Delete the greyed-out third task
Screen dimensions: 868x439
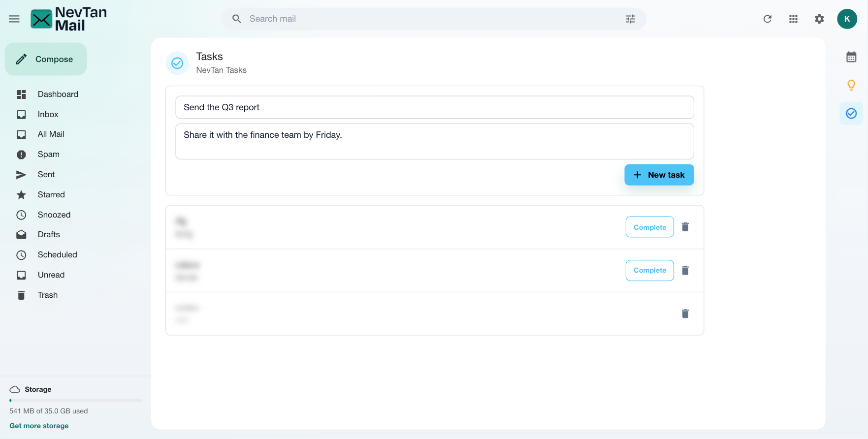tap(685, 314)
